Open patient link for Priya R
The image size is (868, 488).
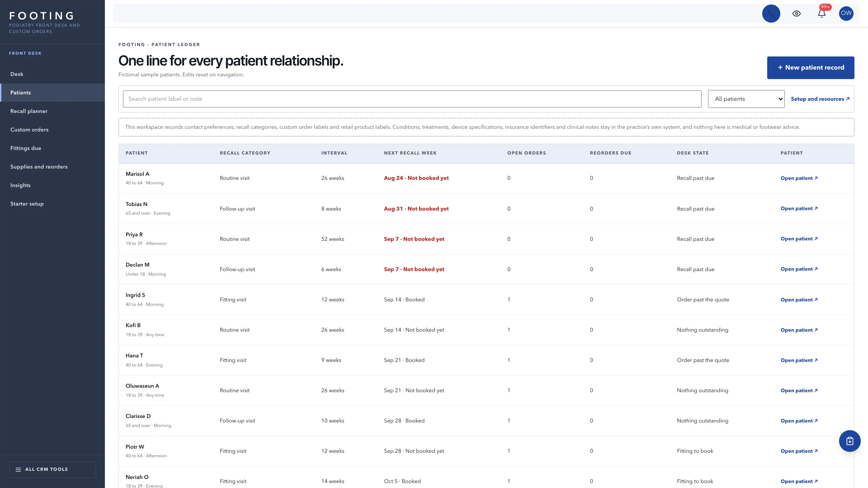pyautogui.click(x=799, y=239)
